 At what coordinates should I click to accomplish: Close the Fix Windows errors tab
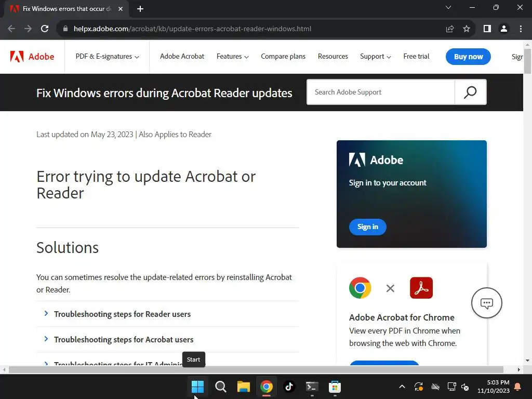(x=121, y=9)
